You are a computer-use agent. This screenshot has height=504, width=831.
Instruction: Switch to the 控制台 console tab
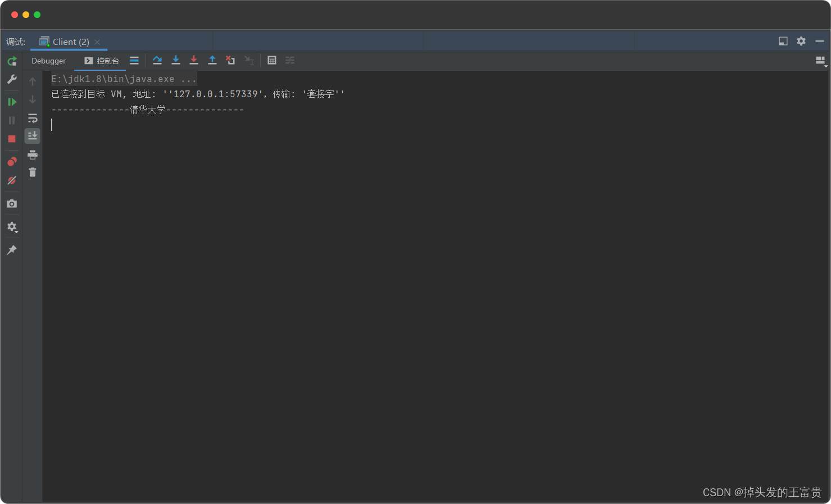[102, 61]
